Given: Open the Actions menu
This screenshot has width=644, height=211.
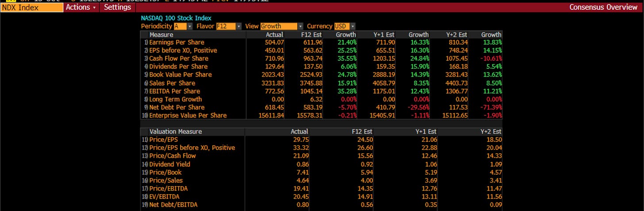Looking at the screenshot, I should pos(81,8).
